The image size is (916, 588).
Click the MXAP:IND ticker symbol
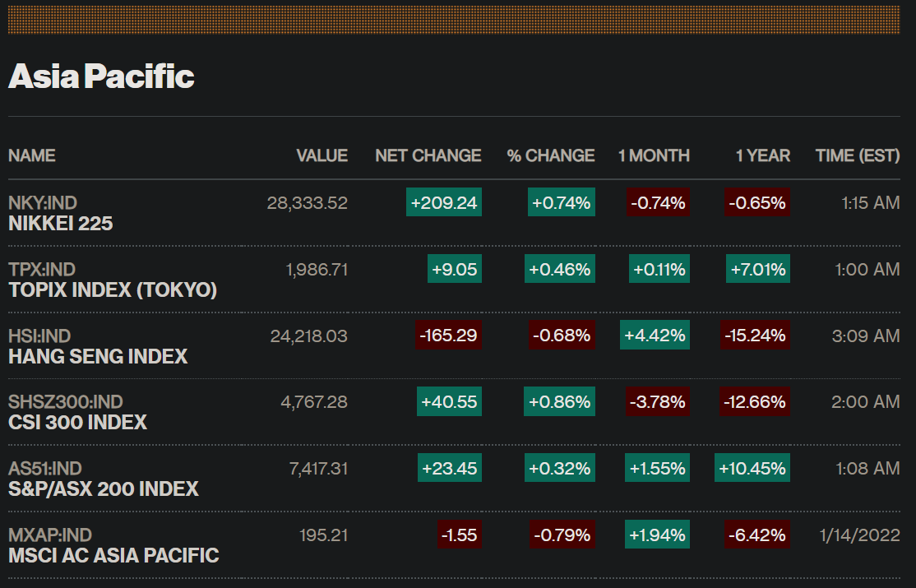click(50, 535)
